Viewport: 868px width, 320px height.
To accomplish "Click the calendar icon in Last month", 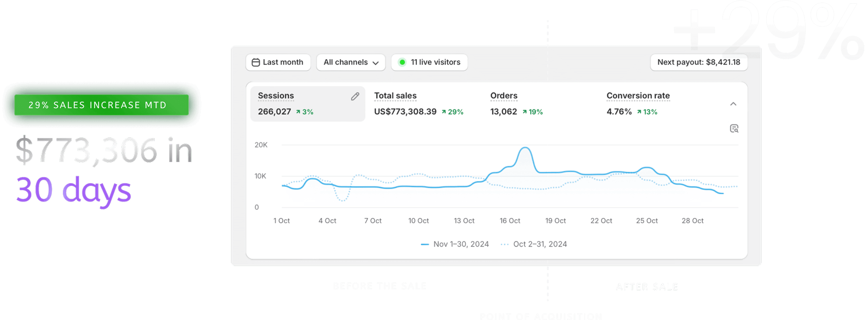I will pos(256,62).
